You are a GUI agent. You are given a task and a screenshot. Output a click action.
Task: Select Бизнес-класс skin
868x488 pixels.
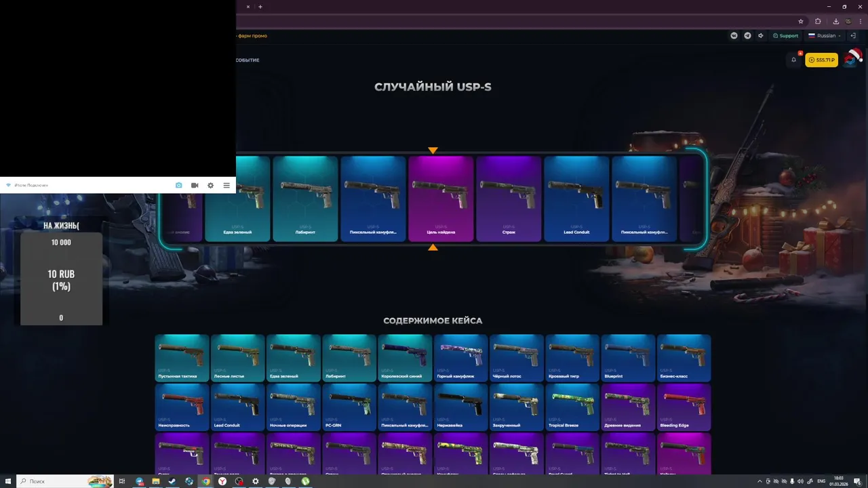684,358
